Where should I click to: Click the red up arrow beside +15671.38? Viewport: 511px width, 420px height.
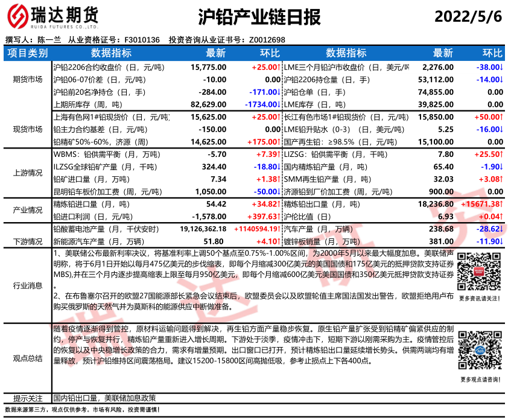pyautogui.click(x=503, y=205)
